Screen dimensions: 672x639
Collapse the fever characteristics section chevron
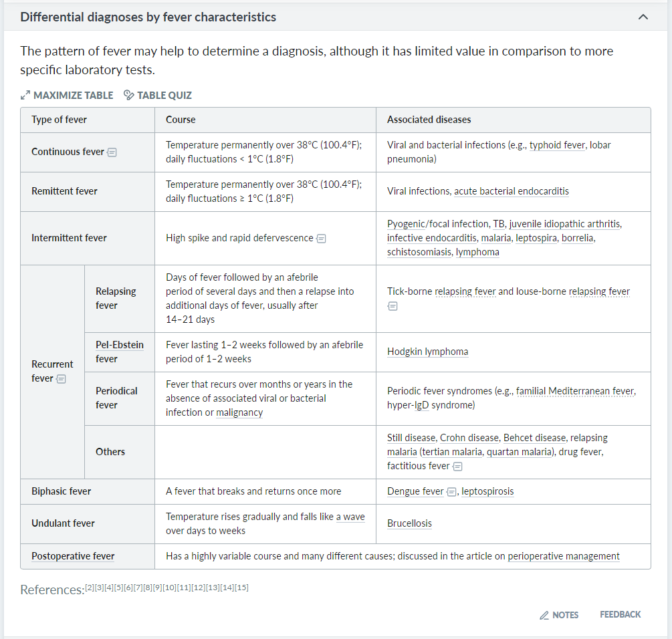tap(643, 17)
